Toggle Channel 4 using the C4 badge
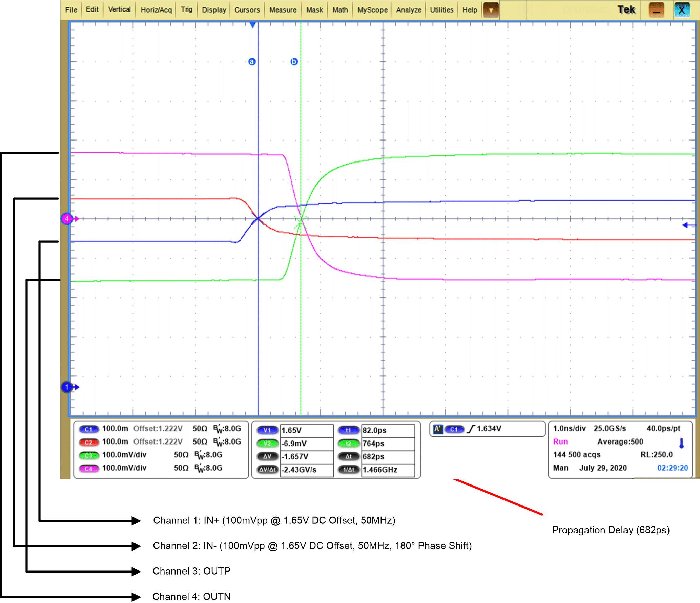This screenshot has width=700, height=603. tap(89, 468)
